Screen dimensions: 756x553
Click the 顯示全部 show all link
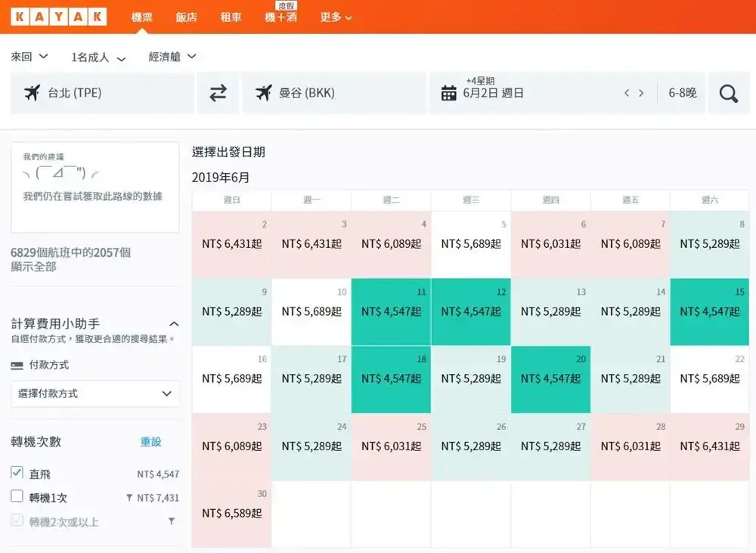click(33, 267)
